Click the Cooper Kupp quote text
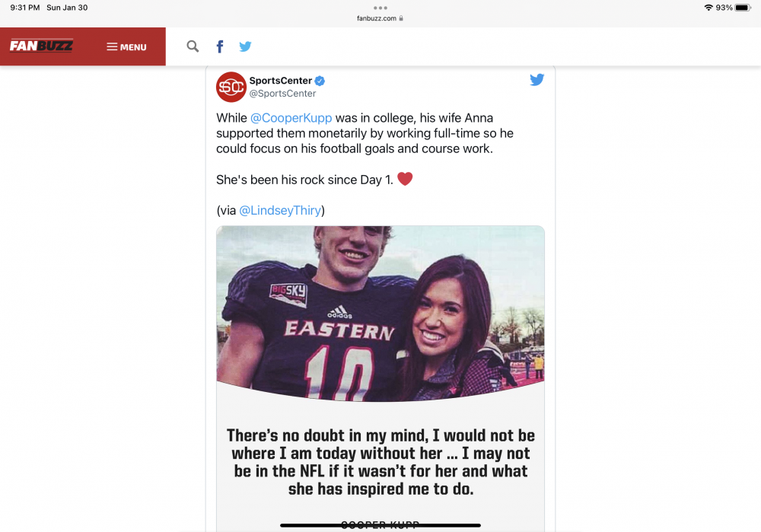The image size is (761, 532). [380, 463]
